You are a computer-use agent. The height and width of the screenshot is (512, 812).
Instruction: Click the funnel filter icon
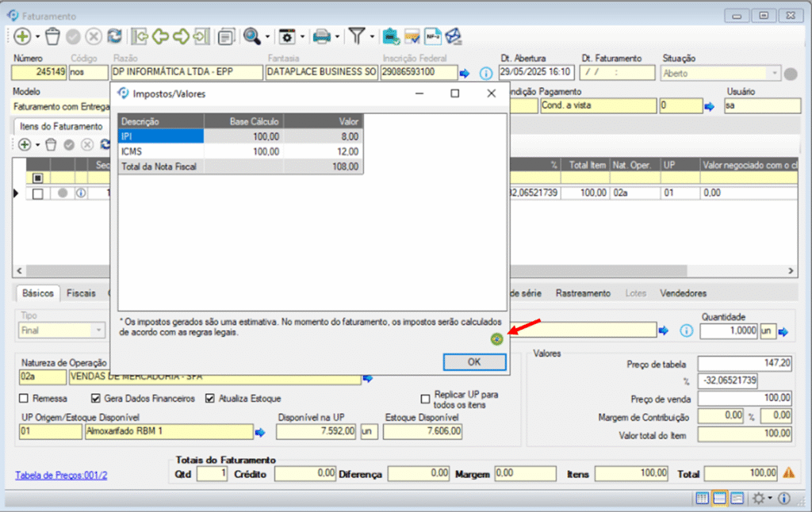pos(358,36)
